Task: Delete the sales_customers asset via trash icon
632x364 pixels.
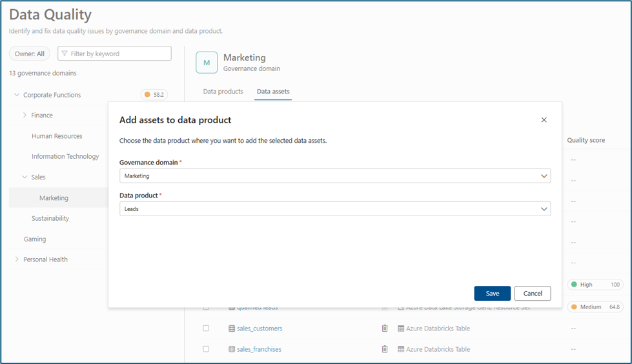Action: click(385, 329)
